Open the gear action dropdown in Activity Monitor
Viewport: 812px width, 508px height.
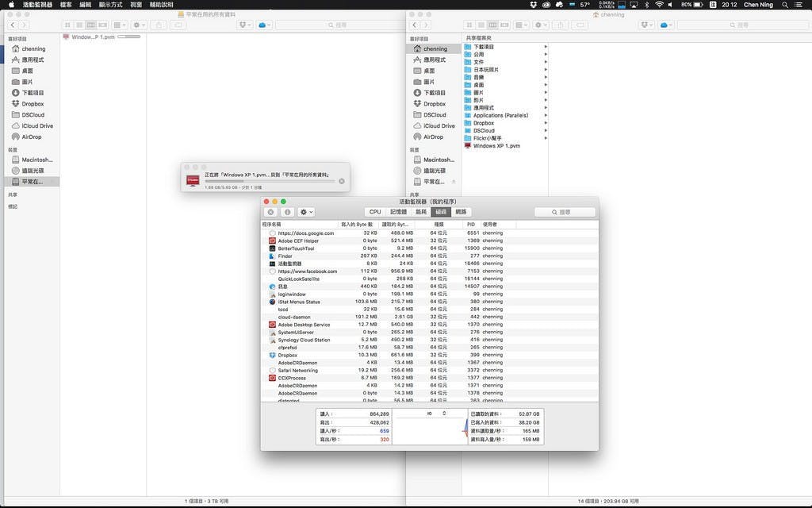point(306,212)
